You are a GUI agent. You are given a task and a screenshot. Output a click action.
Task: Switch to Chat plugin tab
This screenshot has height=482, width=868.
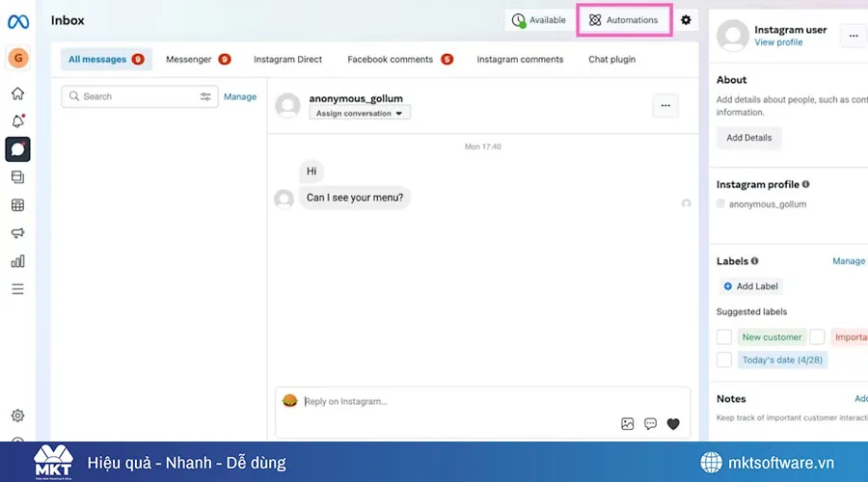[611, 59]
